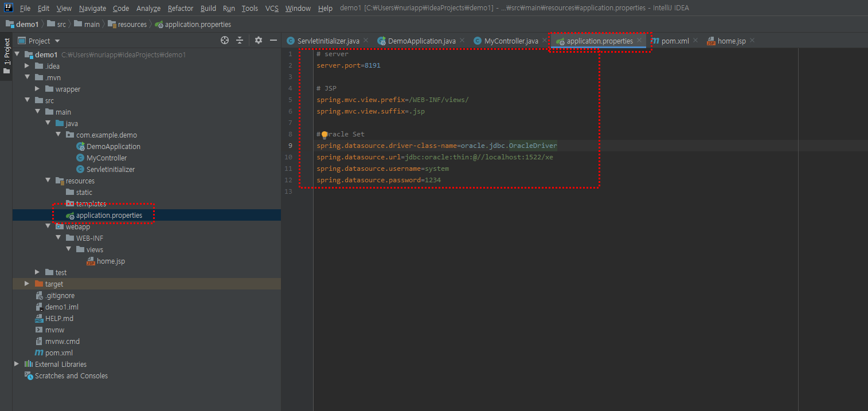Open the VCS menu
This screenshot has width=868, height=411.
tap(272, 9)
